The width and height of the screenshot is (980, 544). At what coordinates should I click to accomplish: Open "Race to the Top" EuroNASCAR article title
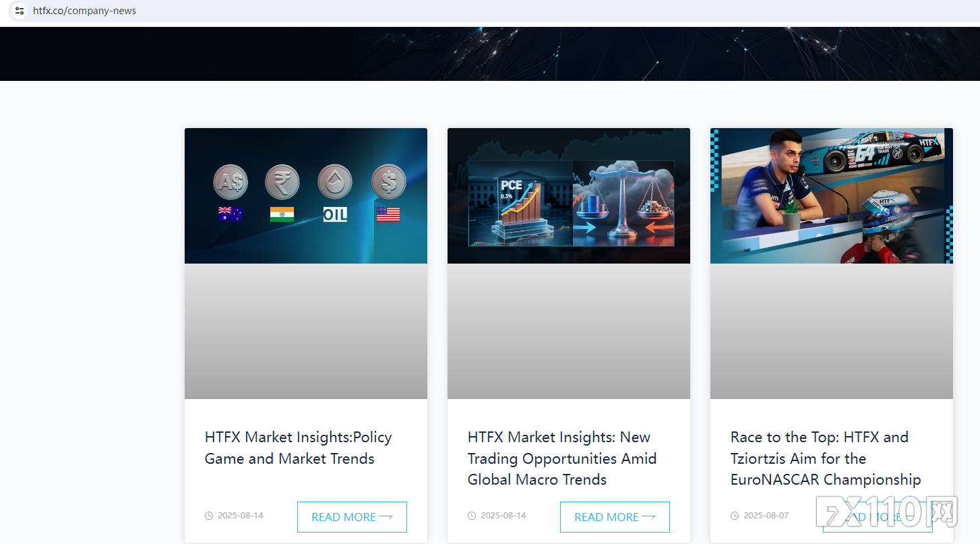825,458
